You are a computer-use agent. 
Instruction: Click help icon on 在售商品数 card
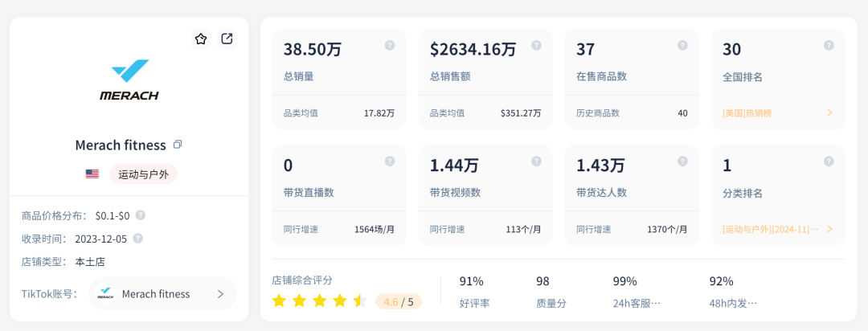pos(682,46)
